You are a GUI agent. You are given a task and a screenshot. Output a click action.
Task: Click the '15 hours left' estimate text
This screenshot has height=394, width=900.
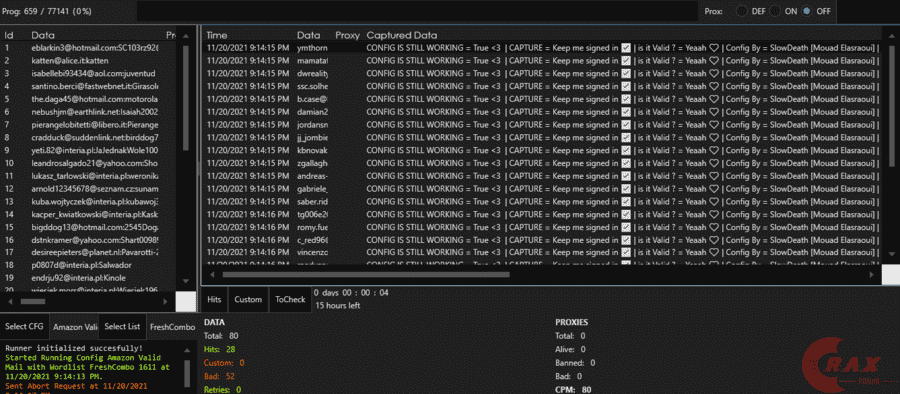338,306
